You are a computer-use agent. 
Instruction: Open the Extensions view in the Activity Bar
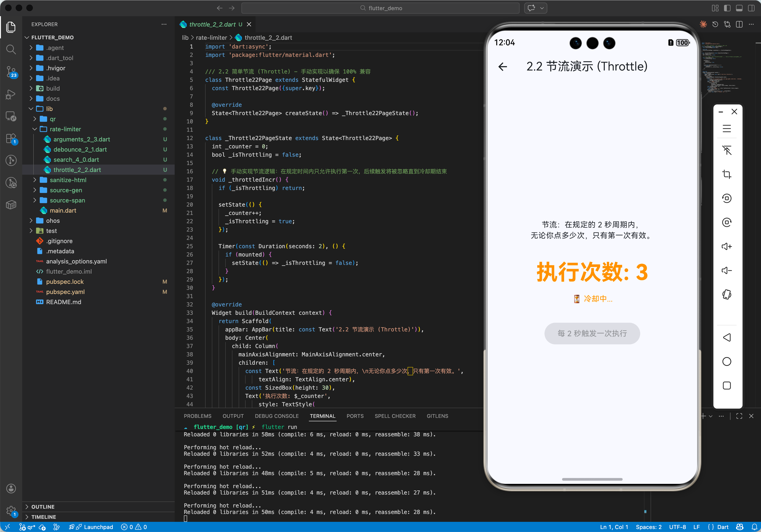point(11,139)
